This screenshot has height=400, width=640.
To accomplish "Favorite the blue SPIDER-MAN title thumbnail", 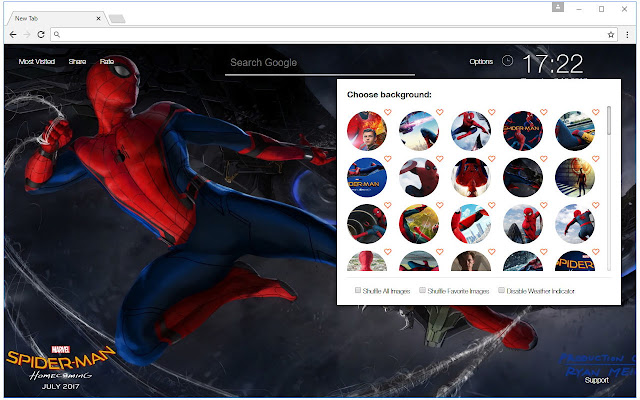I will pos(387,158).
